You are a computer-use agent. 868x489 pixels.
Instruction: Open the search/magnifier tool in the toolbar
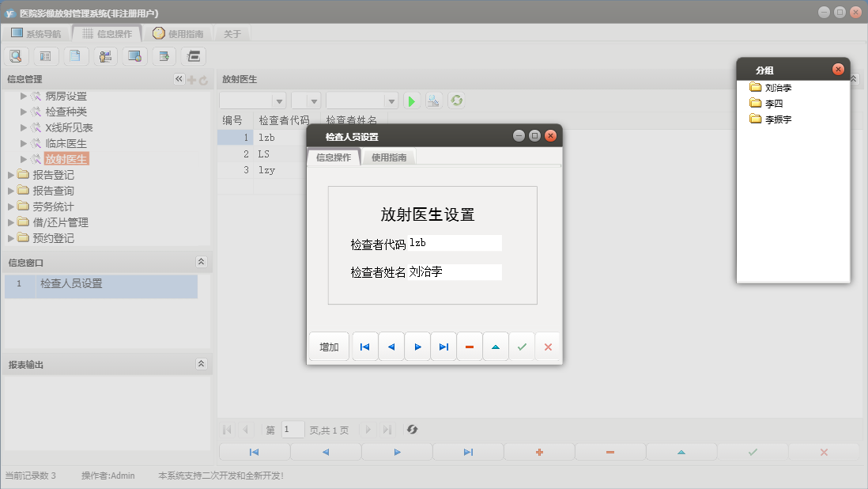click(x=16, y=56)
